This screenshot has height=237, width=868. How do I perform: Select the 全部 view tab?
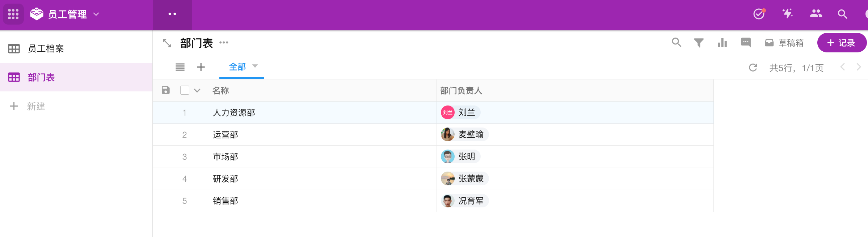pyautogui.click(x=237, y=67)
